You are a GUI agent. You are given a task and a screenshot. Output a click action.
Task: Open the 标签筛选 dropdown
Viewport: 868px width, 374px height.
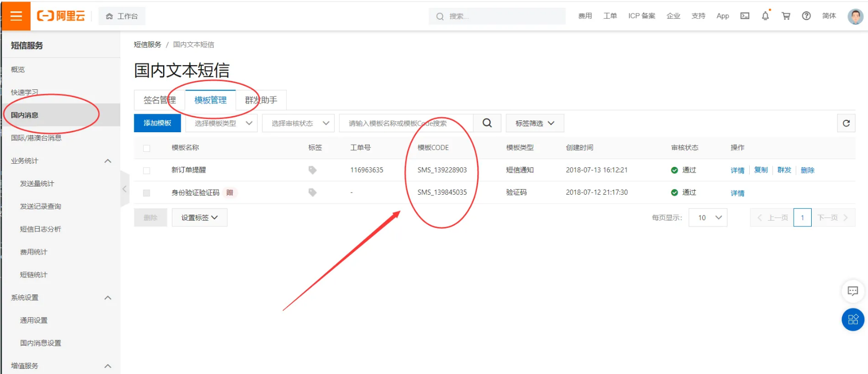[535, 123]
